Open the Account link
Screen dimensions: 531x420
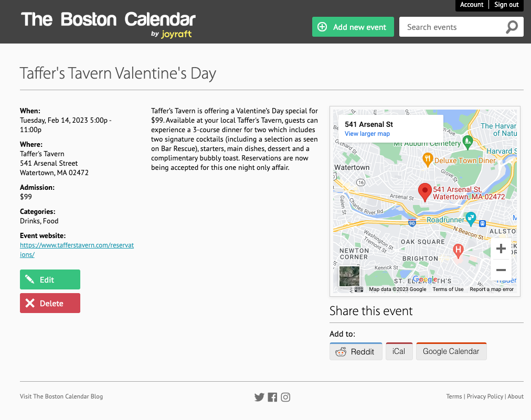(471, 5)
